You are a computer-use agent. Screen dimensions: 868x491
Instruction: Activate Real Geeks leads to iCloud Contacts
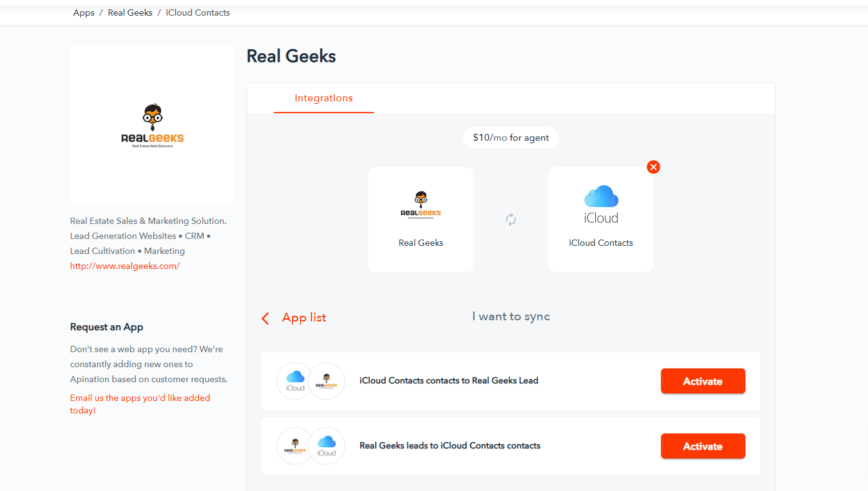coord(703,446)
